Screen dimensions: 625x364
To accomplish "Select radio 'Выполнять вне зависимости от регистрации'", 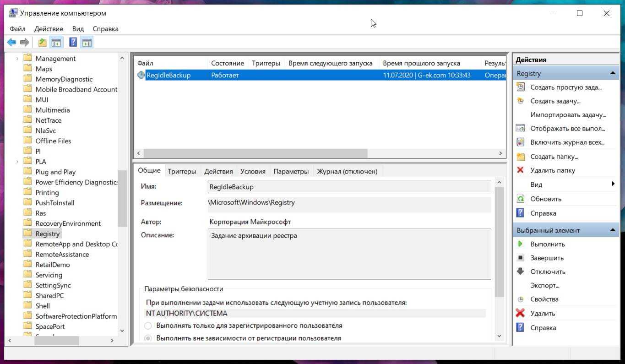I will click(x=148, y=338).
